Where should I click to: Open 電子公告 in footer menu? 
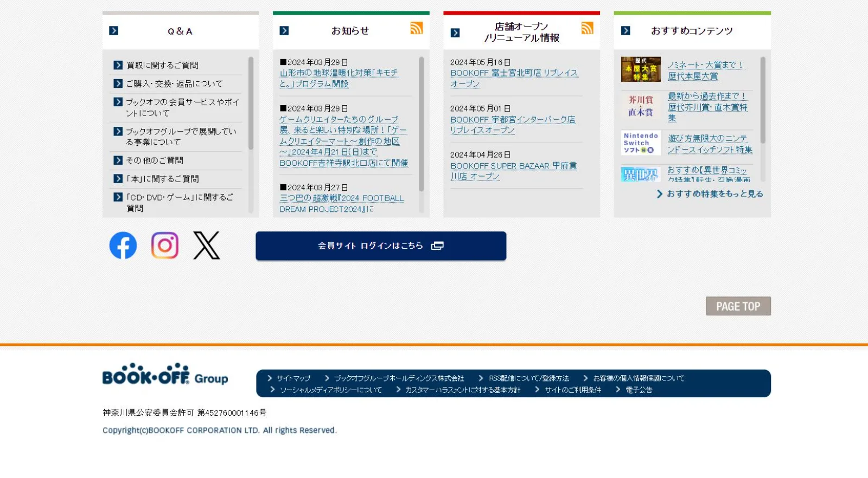[639, 390]
